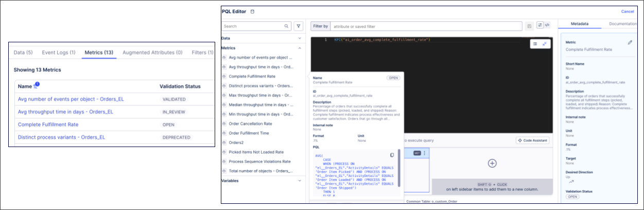Click the Filter by label button
Viewport: 644px width, 210px height.
click(320, 26)
